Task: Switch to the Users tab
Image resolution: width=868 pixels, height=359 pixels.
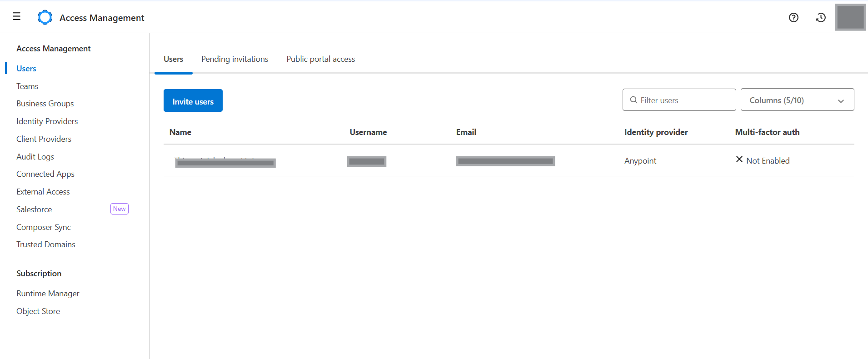Action: coord(174,59)
